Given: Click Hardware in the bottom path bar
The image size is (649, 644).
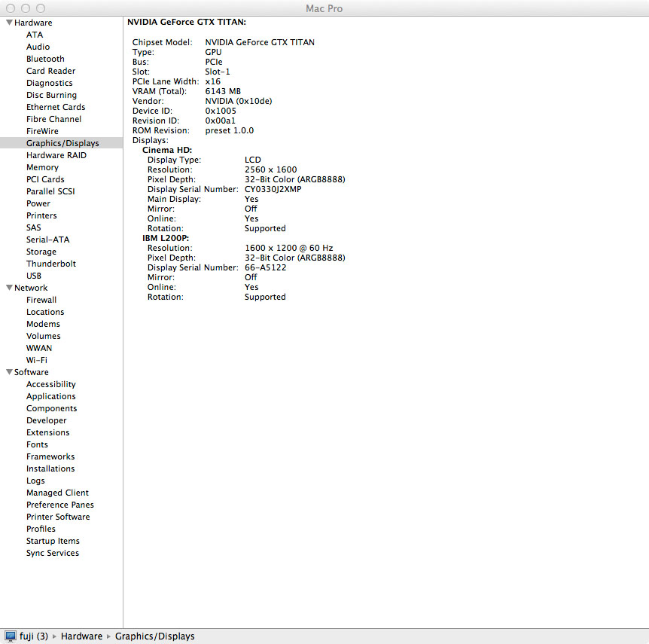Looking at the screenshot, I should 81,636.
